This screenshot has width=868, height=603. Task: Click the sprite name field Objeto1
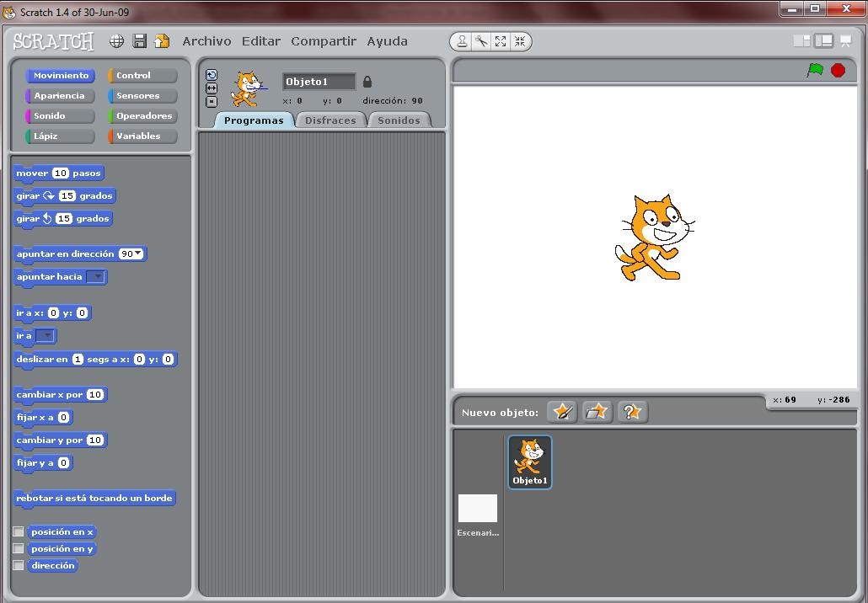tap(319, 82)
